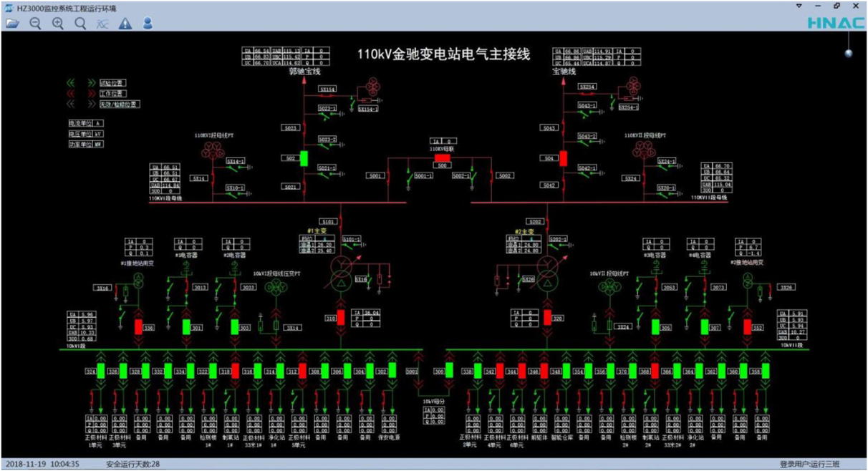Select the #2接地站用变 transformer symbol
Viewport: 868px width, 471px height.
[x=748, y=282]
